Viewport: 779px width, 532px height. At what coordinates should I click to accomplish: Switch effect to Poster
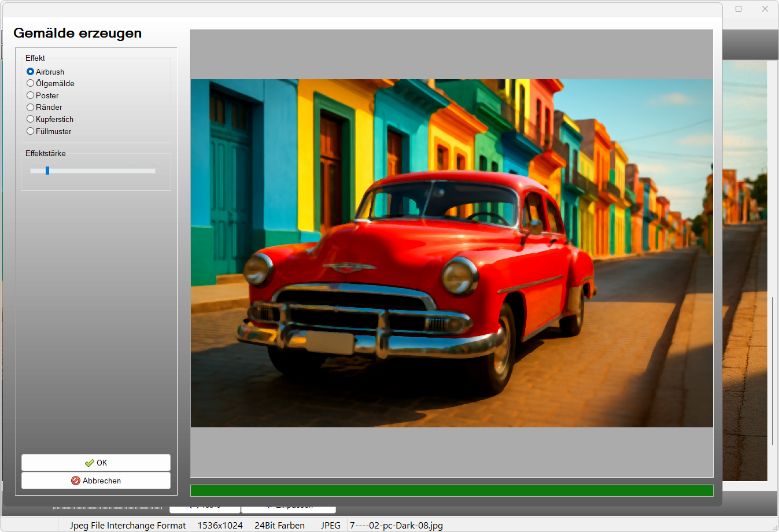[31, 95]
